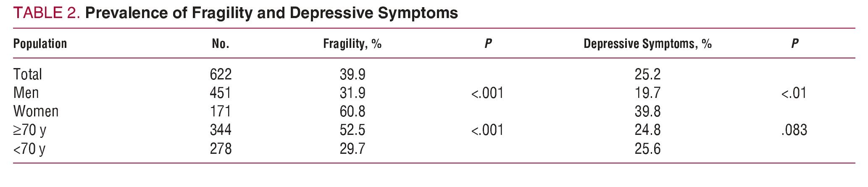Select the "≥70 y" row label

coord(29,130)
